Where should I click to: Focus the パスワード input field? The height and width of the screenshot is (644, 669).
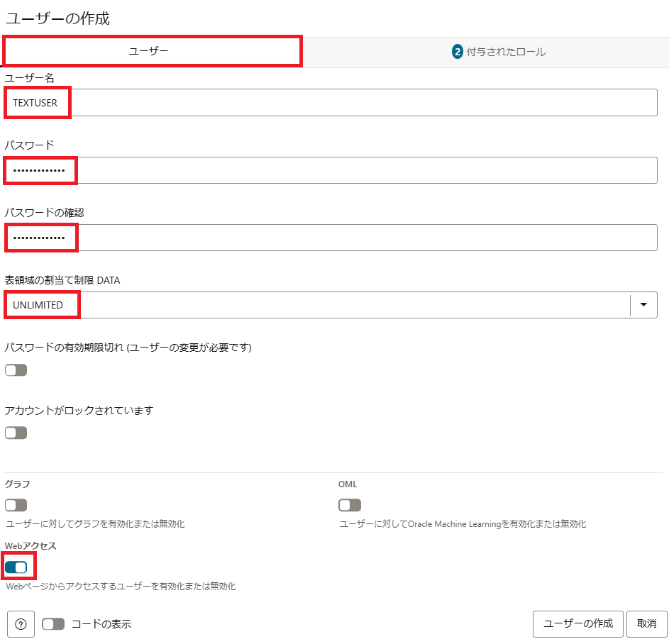pos(331,170)
